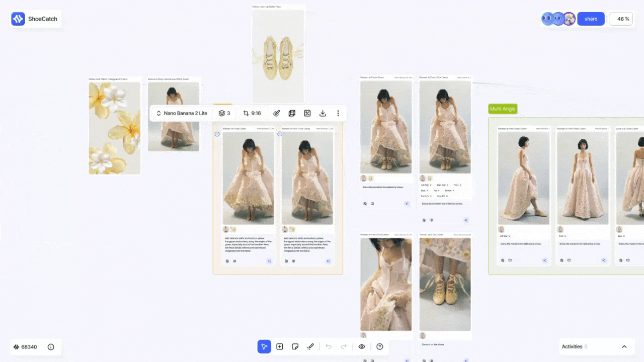Click the book icon on first yellow-frame card

234,261
